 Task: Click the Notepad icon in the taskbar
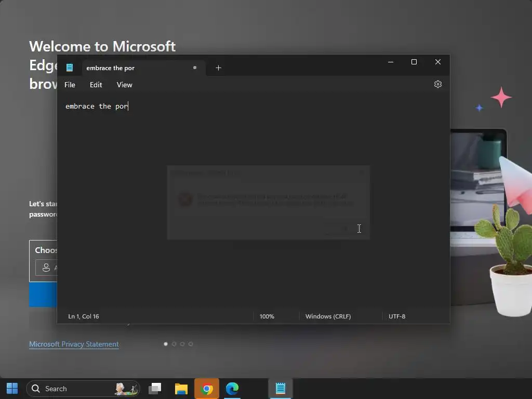coord(280,389)
